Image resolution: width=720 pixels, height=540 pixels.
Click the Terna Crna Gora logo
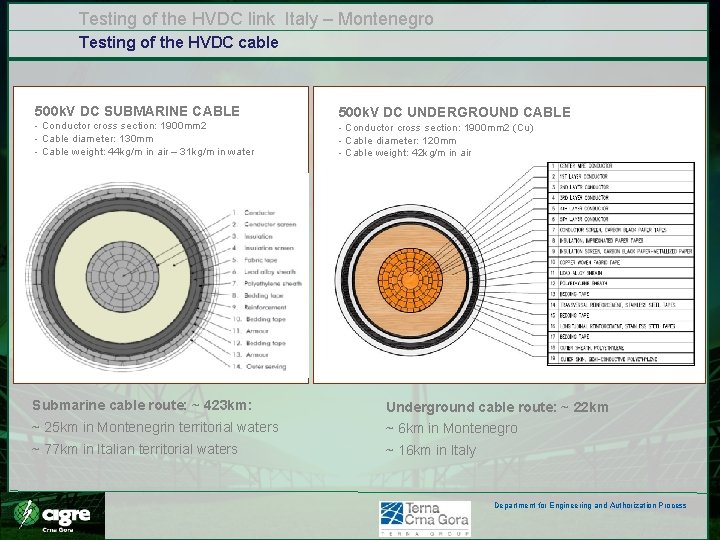pyautogui.click(x=425, y=519)
